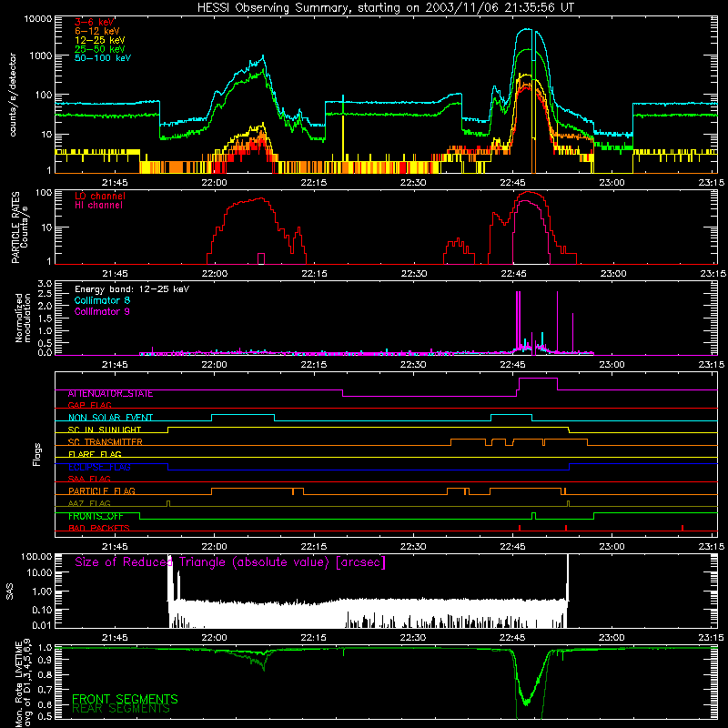This screenshot has width=728, height=728.
Task: Select the red 'LO channel' legend label
Action: 100,196
